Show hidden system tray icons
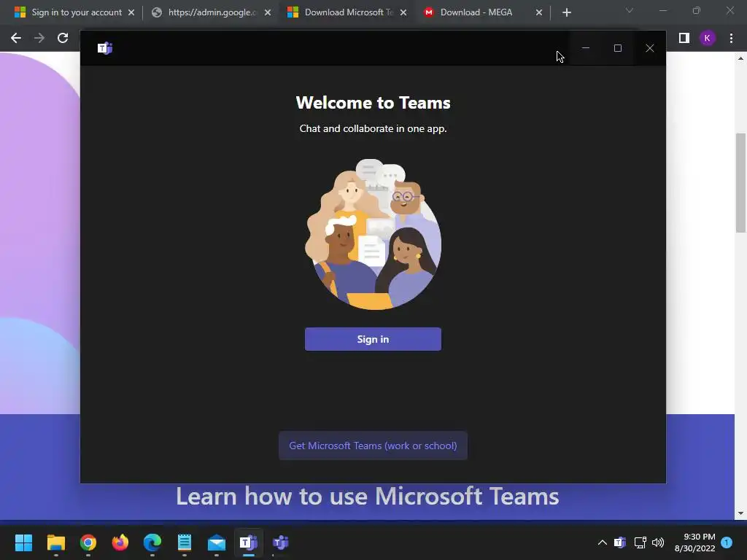 pos(602,542)
